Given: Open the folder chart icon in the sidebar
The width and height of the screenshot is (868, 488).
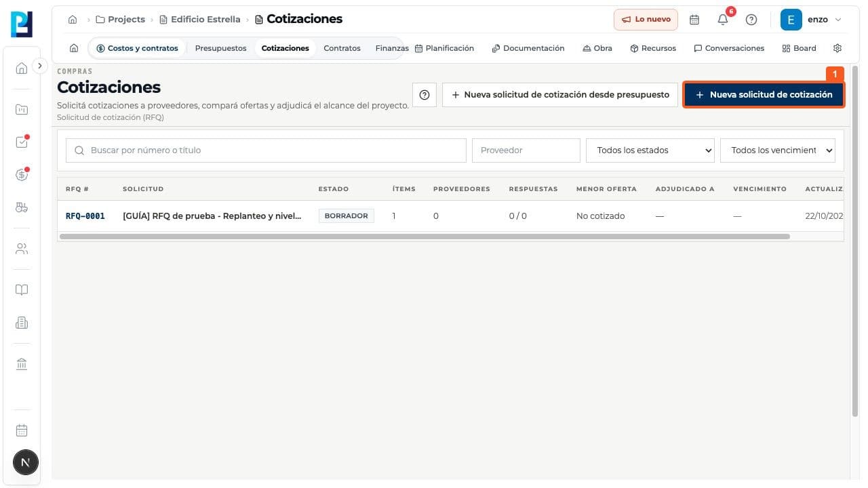Looking at the screenshot, I should coord(22,109).
